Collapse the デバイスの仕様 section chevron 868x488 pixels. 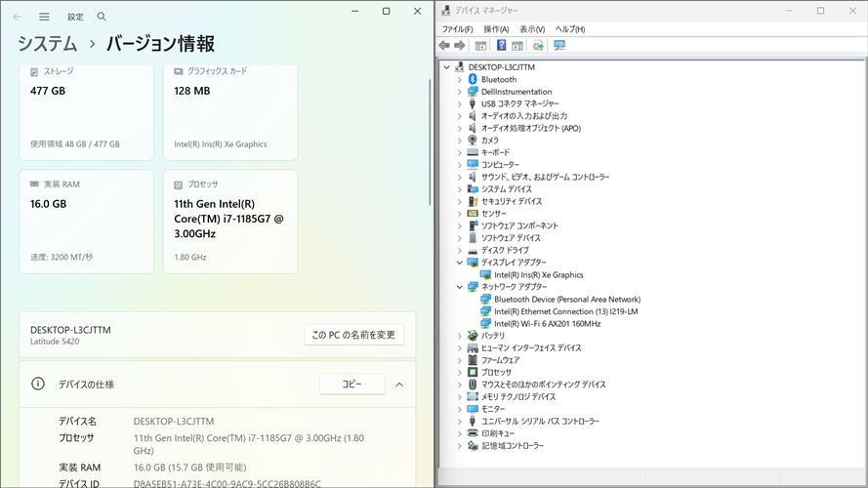(x=399, y=385)
